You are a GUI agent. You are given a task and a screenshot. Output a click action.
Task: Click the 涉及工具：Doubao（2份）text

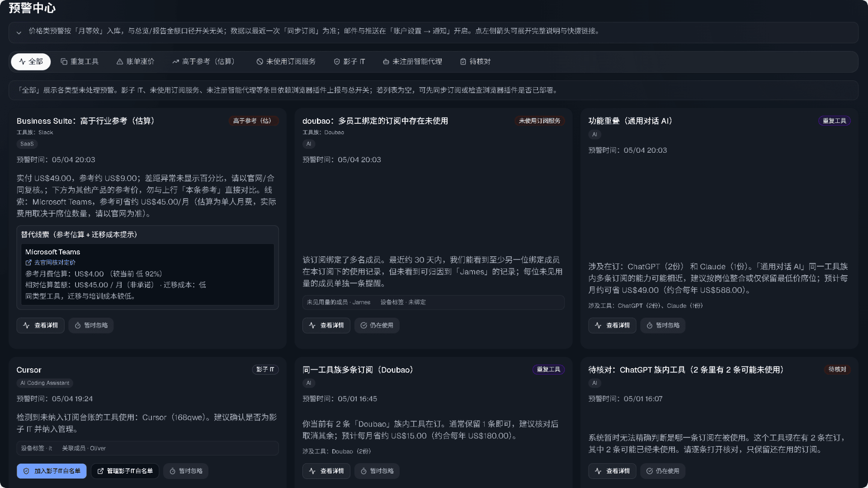(x=337, y=451)
